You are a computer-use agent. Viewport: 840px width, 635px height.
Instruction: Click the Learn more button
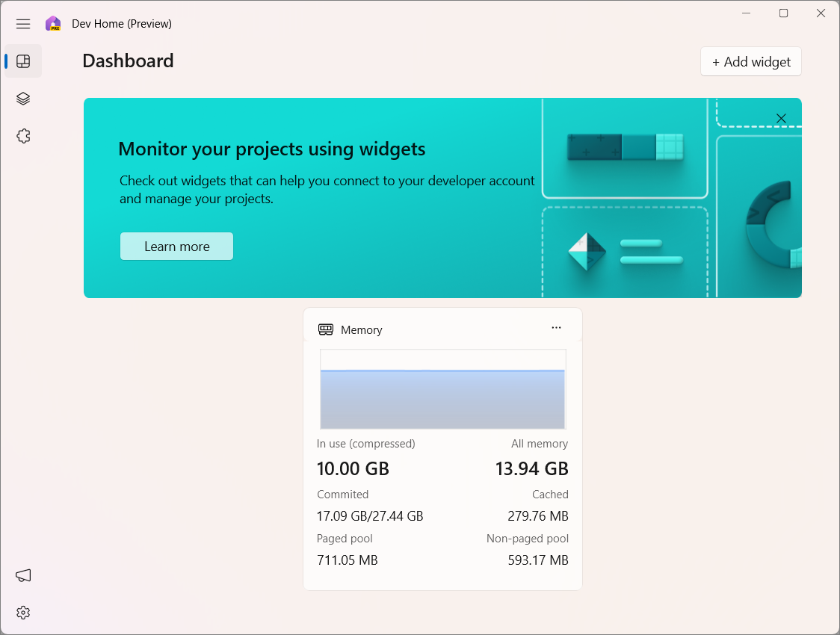point(176,246)
